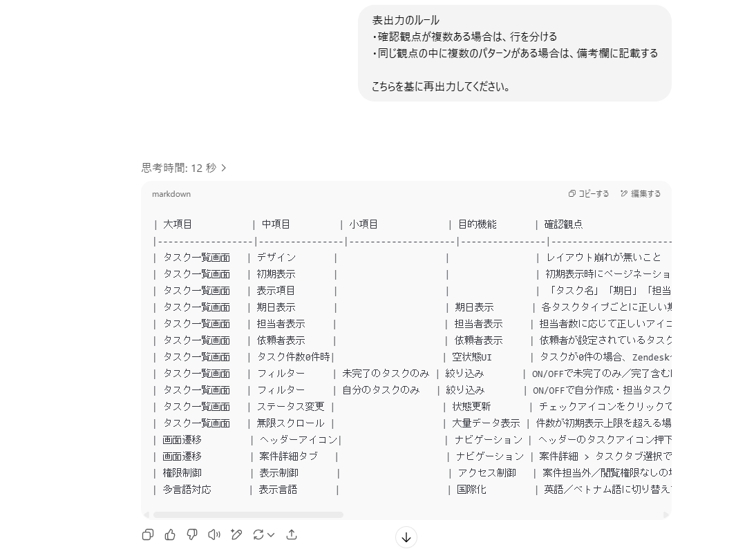Open edit in canvas pencil icon
The width and height of the screenshot is (756, 549).
point(236,534)
